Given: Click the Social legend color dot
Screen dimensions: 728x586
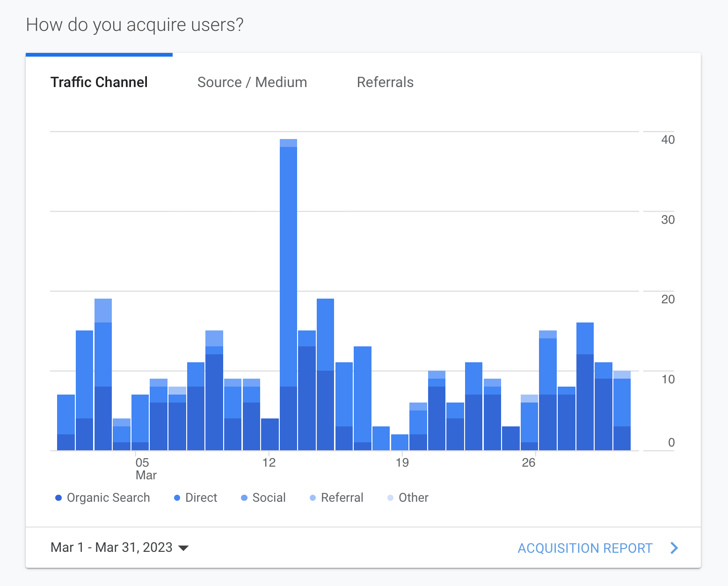Looking at the screenshot, I should point(244,498).
